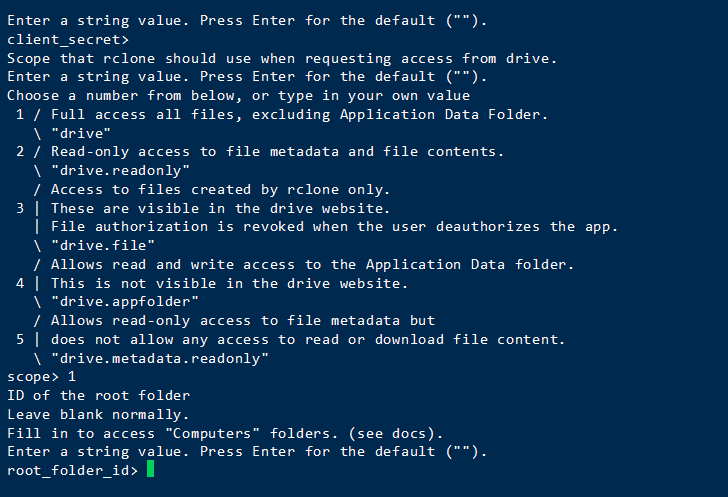The width and height of the screenshot is (728, 497).
Task: Click "Choose a number from below" line
Action: coord(238,95)
